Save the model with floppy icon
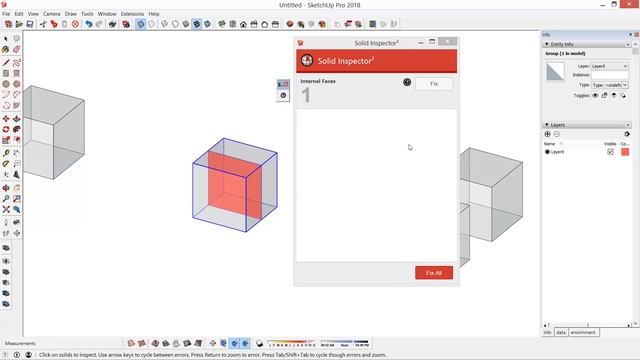 pyautogui.click(x=30, y=24)
